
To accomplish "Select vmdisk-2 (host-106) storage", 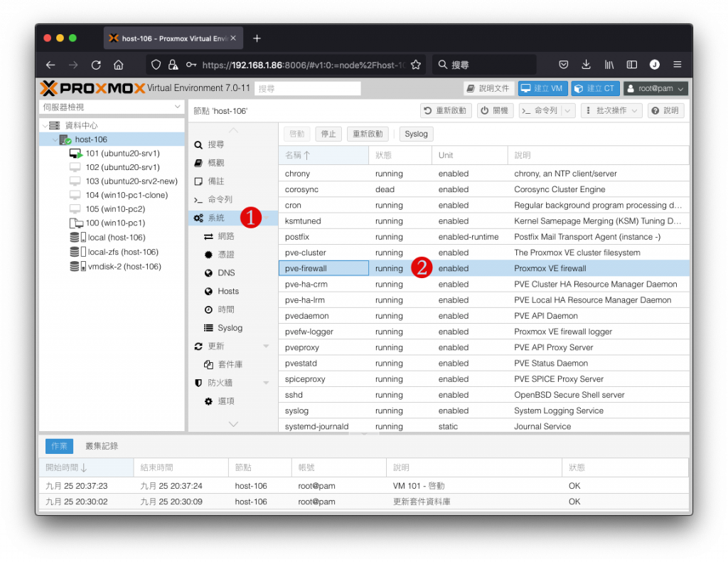I will 124,267.
